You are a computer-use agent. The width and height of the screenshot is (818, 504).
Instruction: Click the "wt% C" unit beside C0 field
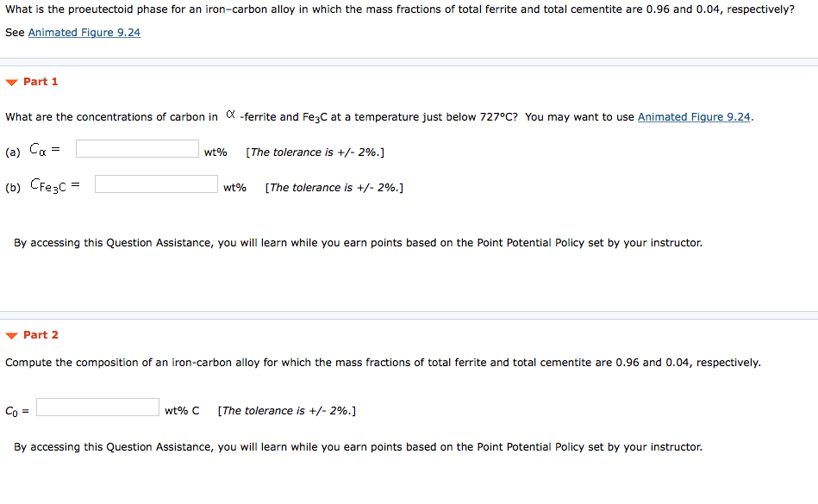tap(182, 411)
